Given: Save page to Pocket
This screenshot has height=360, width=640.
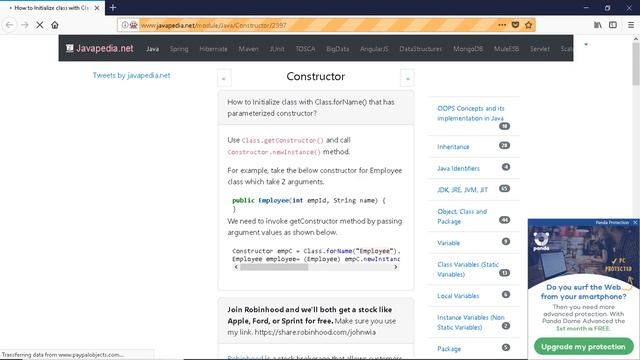Looking at the screenshot, I should pyautogui.click(x=515, y=25).
